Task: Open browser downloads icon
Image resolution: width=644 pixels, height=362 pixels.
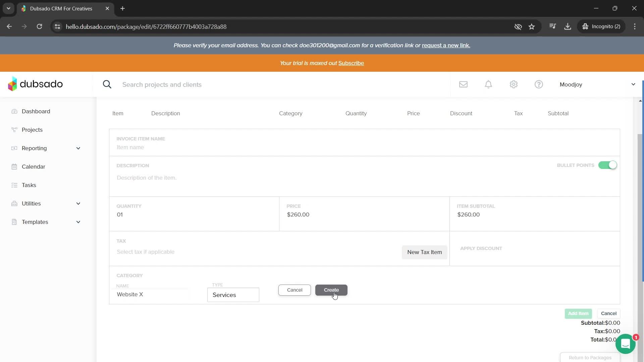Action: click(568, 26)
